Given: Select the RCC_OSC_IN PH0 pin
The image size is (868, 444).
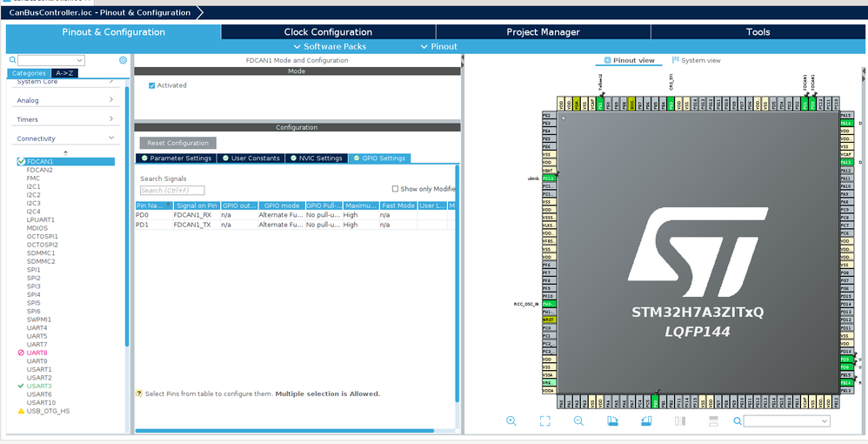Looking at the screenshot, I should click(x=549, y=305).
